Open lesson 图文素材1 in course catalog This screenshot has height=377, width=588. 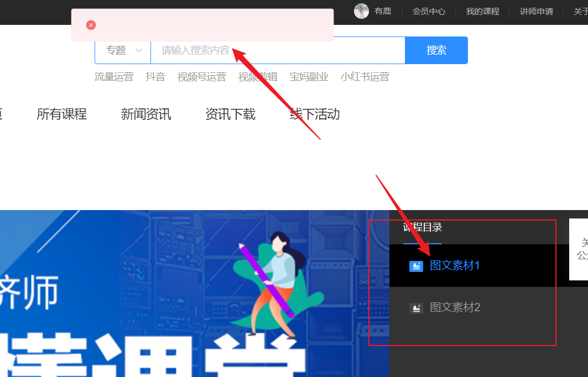[455, 266]
